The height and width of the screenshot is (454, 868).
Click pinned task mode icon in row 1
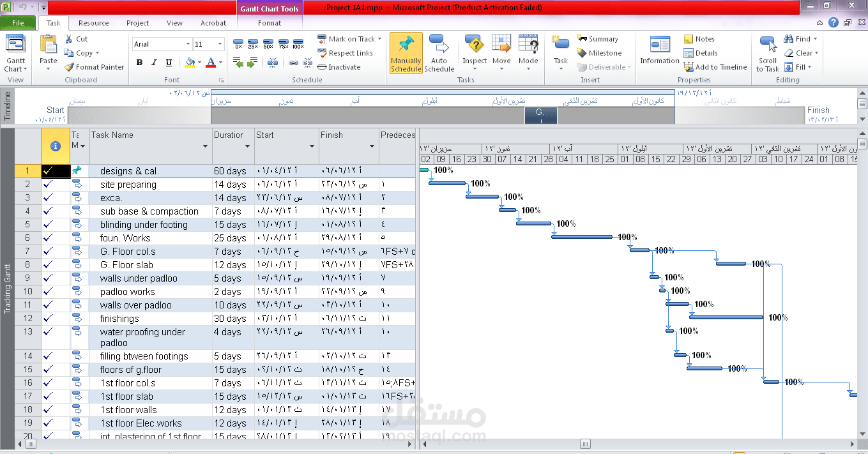point(77,170)
